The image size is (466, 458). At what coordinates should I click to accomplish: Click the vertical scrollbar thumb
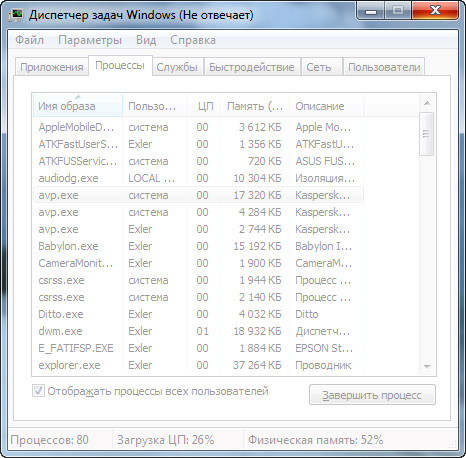[x=426, y=134]
